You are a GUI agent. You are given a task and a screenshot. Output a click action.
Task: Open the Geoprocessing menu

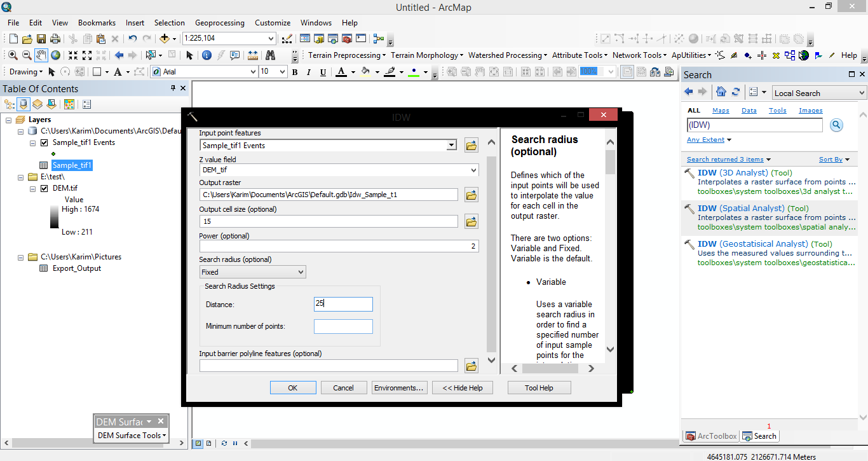(219, 22)
